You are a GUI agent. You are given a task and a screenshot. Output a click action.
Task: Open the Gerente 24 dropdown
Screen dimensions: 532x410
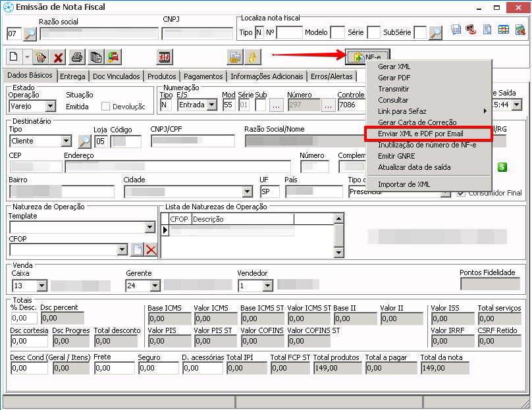[x=155, y=286]
